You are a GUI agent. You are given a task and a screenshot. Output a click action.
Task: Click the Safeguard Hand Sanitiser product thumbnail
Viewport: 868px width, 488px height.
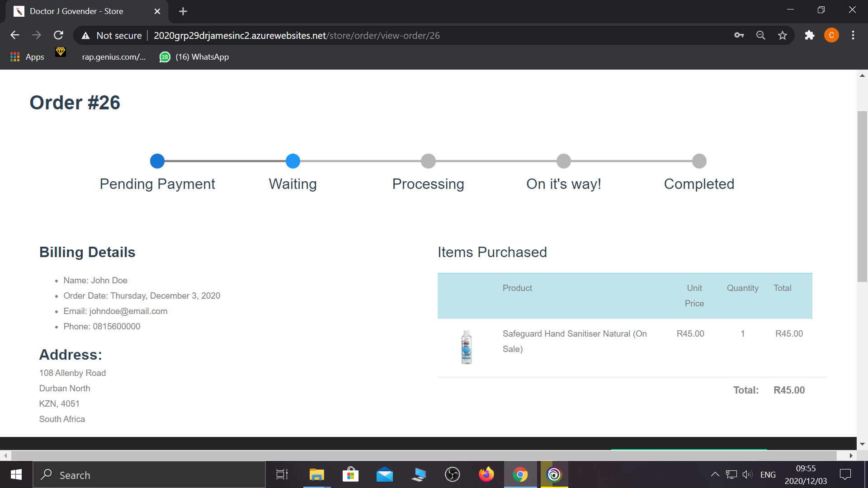tap(466, 347)
